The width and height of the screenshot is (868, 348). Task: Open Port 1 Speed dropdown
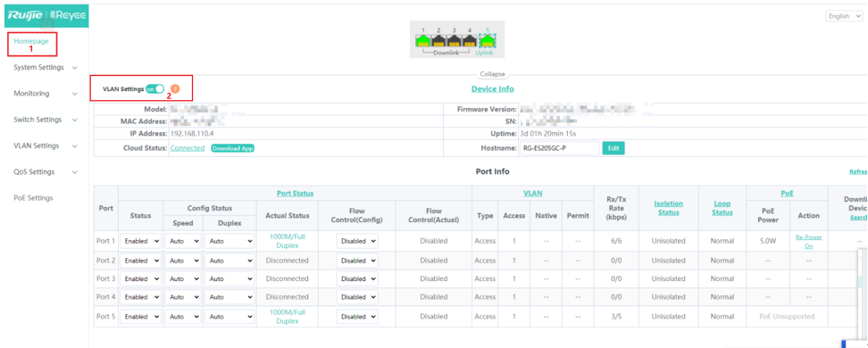[x=183, y=241]
